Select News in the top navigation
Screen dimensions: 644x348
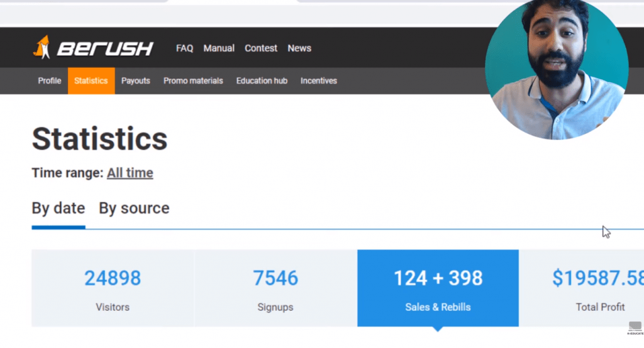(299, 48)
